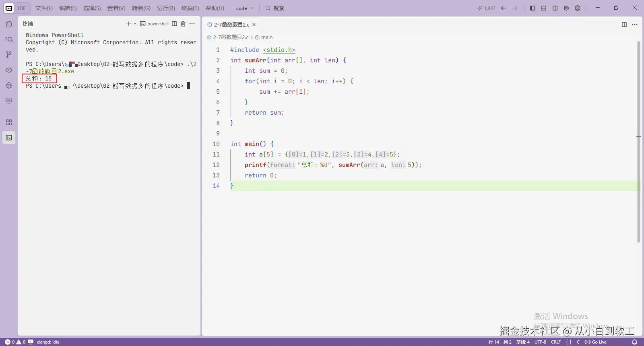The width and height of the screenshot is (644, 346).
Task: Open editor more actions ellipsis
Action: pos(635,25)
